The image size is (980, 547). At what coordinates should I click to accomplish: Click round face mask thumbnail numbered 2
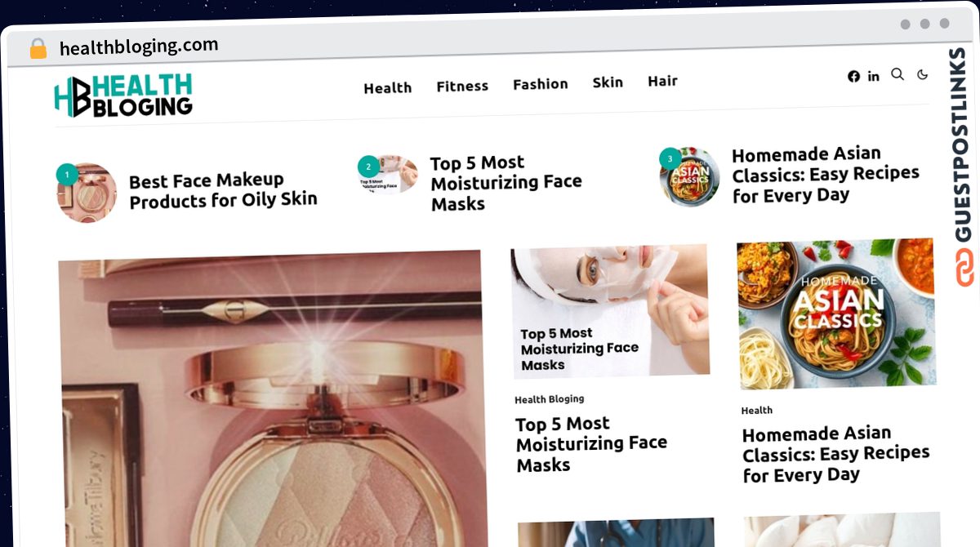pos(388,176)
